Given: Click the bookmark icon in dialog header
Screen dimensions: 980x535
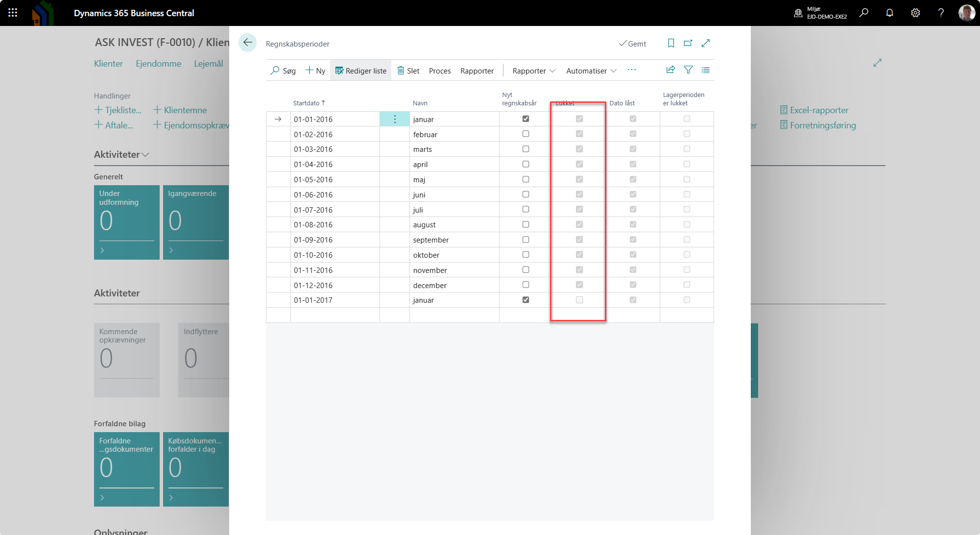Looking at the screenshot, I should [x=671, y=43].
